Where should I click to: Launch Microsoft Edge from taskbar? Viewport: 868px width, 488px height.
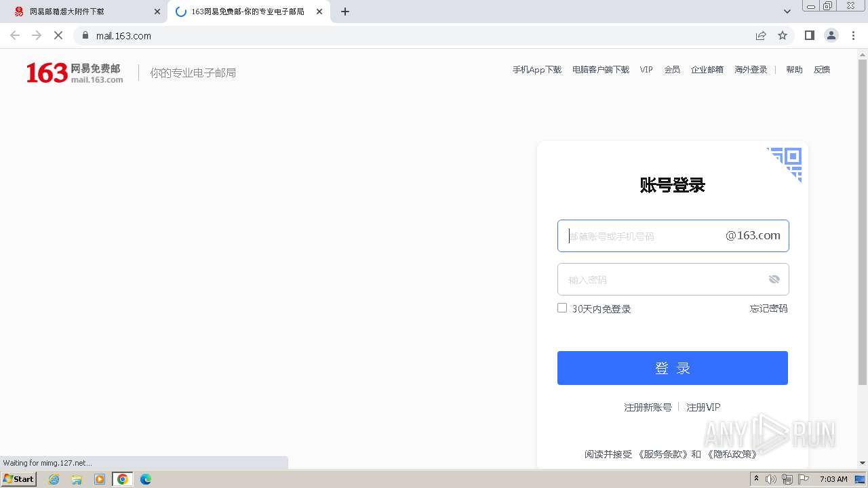(146, 479)
